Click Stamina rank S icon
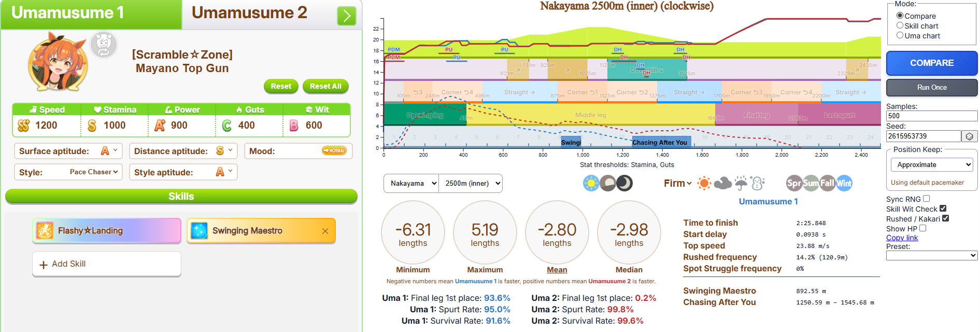Image resolution: width=980 pixels, height=332 pixels. (92, 126)
